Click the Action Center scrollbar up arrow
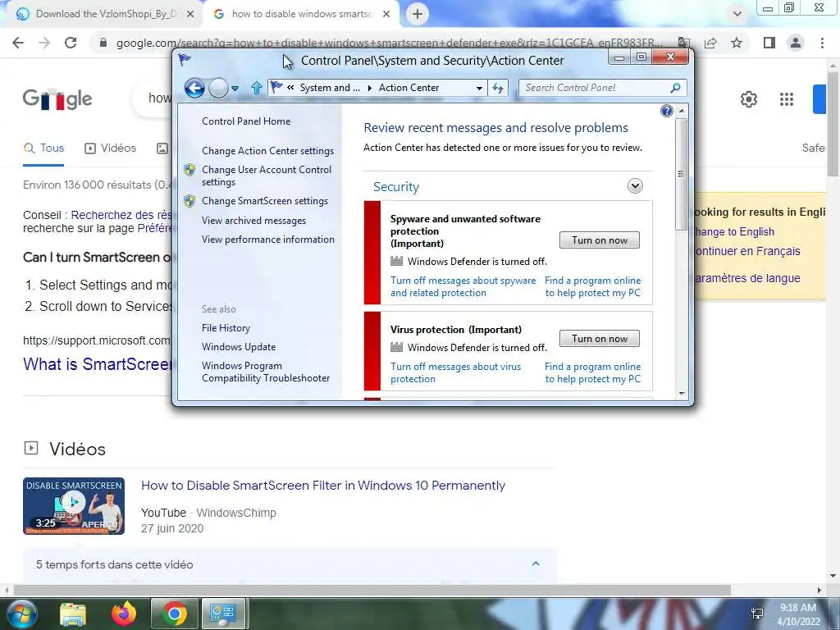The height and width of the screenshot is (630, 840). pos(682,111)
